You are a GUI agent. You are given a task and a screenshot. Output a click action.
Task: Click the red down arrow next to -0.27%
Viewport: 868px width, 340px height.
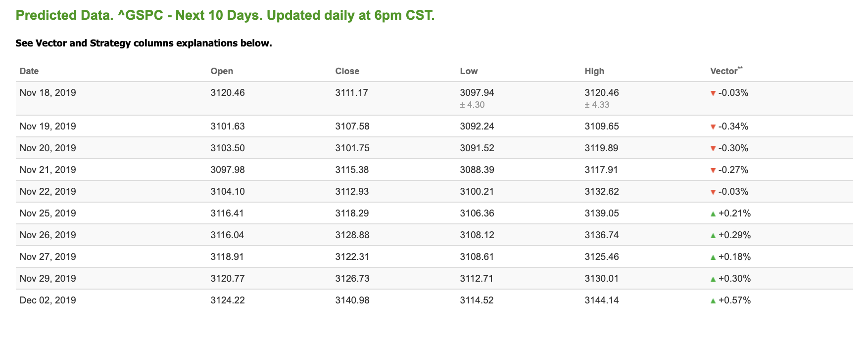[713, 170]
